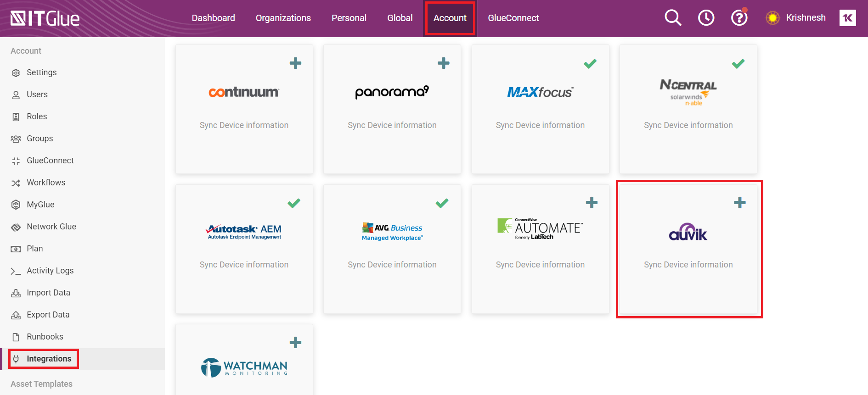Click the Auvik logo
This screenshot has height=395, width=868.
(688, 232)
